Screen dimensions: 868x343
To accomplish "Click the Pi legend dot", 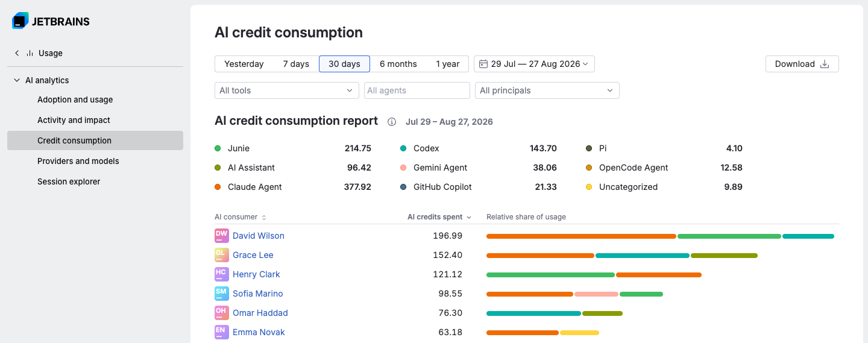I will [x=589, y=148].
